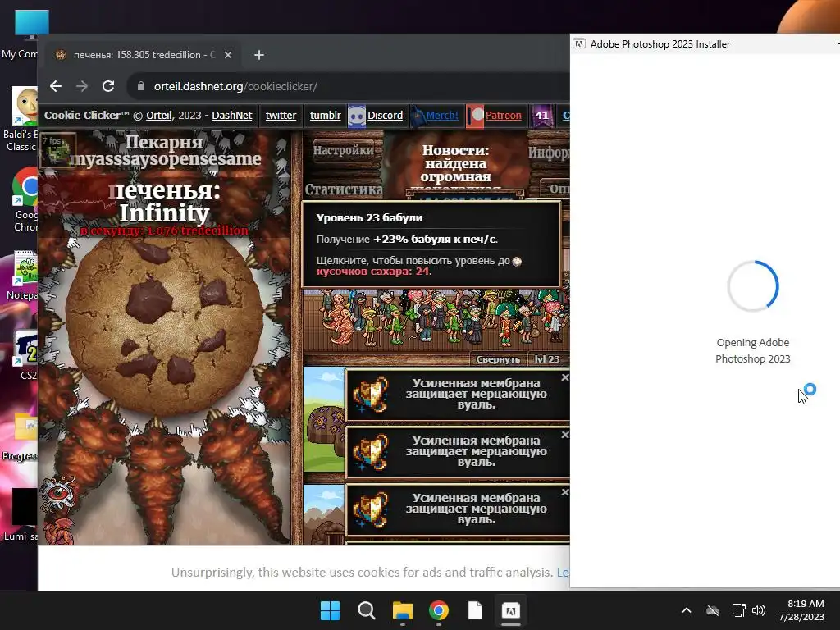This screenshot has width=840, height=630.
Task: Select Adobe installer taskbar icon
Action: coord(510,610)
